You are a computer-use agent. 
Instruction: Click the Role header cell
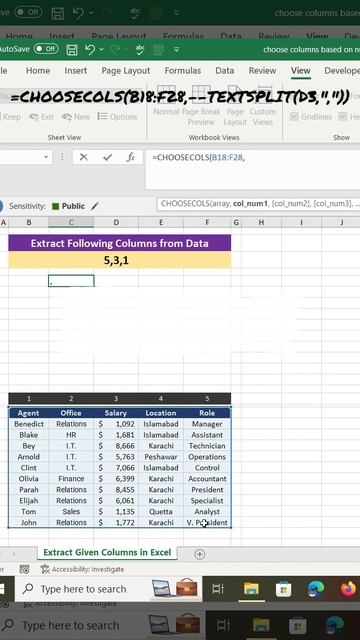click(x=207, y=413)
